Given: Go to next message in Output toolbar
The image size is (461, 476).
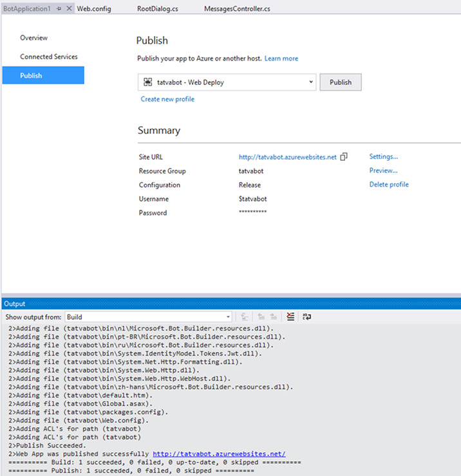Looking at the screenshot, I should pyautogui.click(x=274, y=316).
